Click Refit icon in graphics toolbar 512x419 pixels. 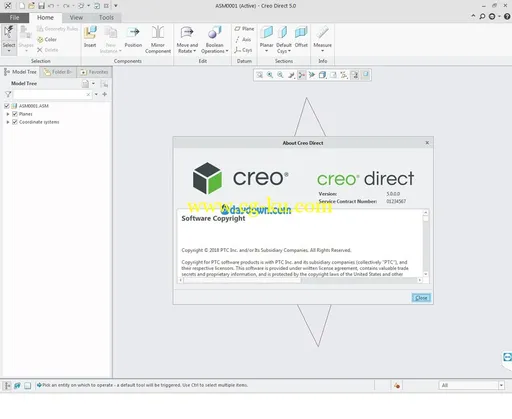tap(259, 75)
